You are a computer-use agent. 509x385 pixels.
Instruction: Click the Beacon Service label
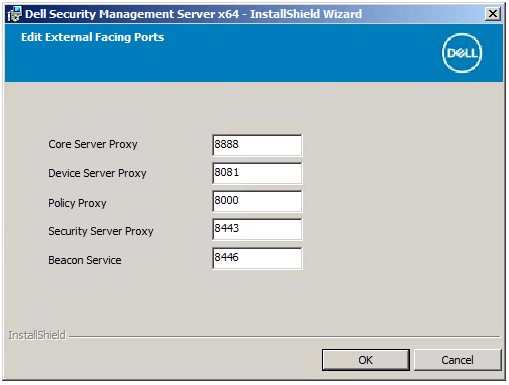click(x=85, y=260)
